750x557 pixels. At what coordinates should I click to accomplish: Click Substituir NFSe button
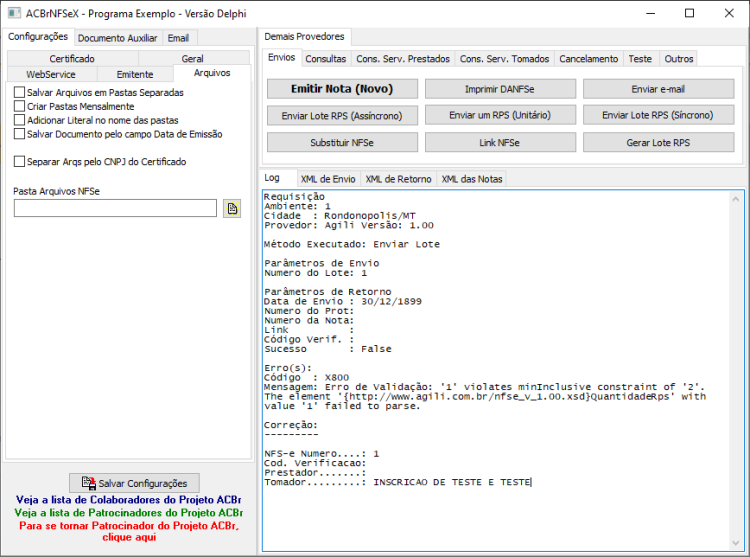click(x=342, y=142)
